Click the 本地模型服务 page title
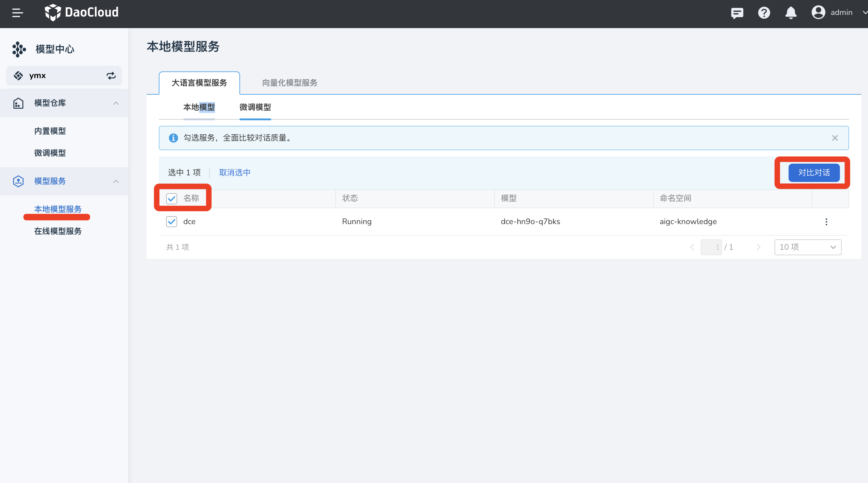868x483 pixels. (183, 46)
